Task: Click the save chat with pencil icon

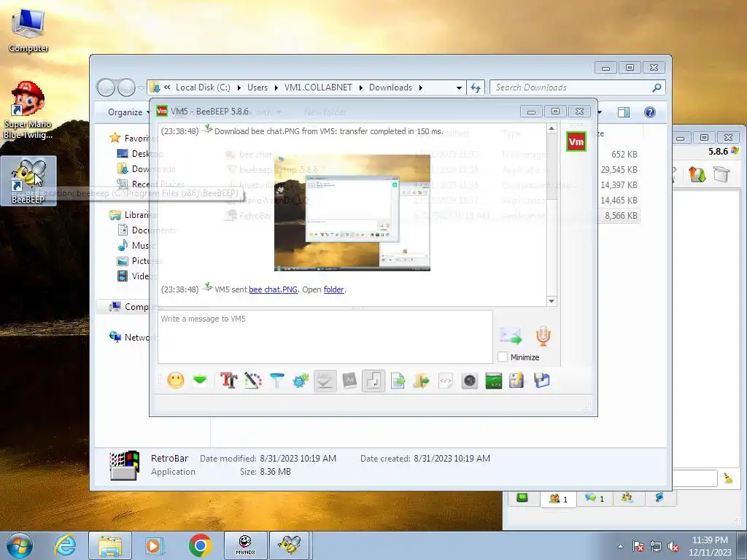Action: click(x=516, y=381)
